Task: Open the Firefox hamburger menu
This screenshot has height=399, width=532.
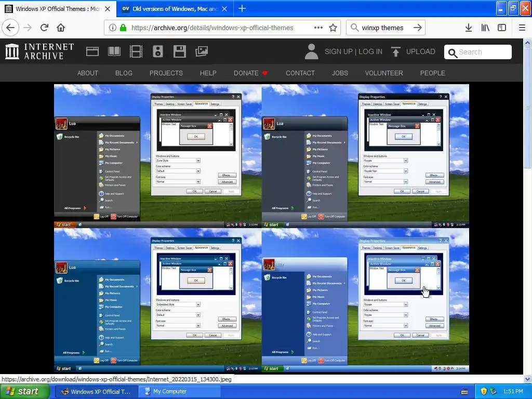Action: click(522, 28)
